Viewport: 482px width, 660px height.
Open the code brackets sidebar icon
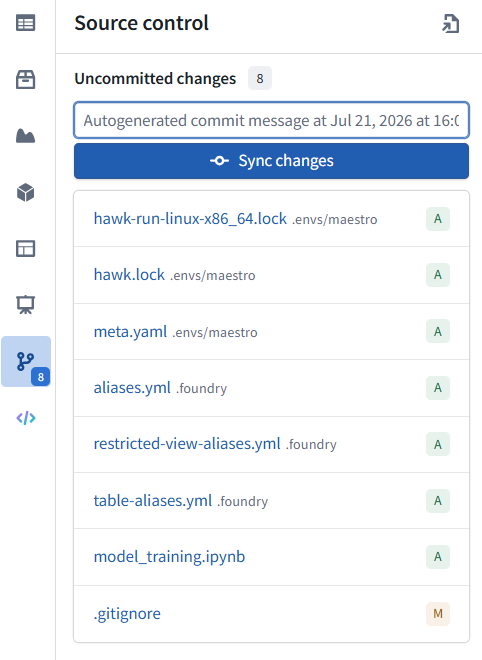[26, 418]
